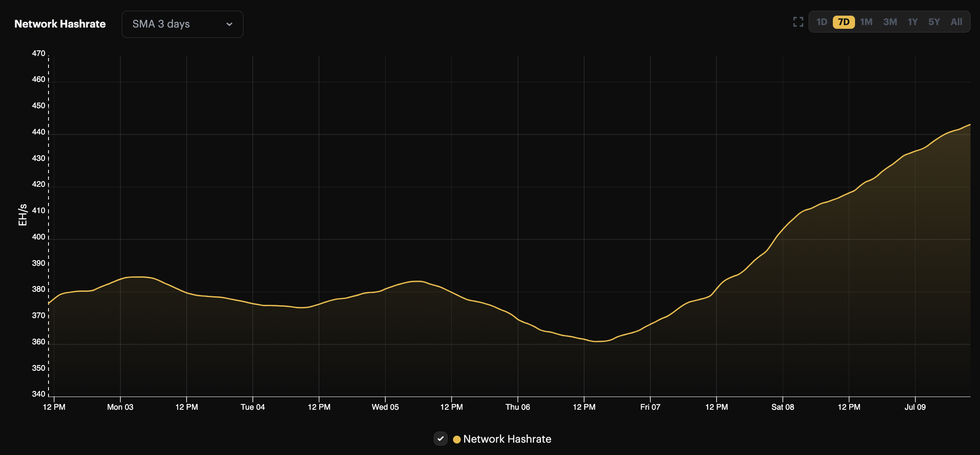Select the 1M time range tab

[x=867, y=21]
